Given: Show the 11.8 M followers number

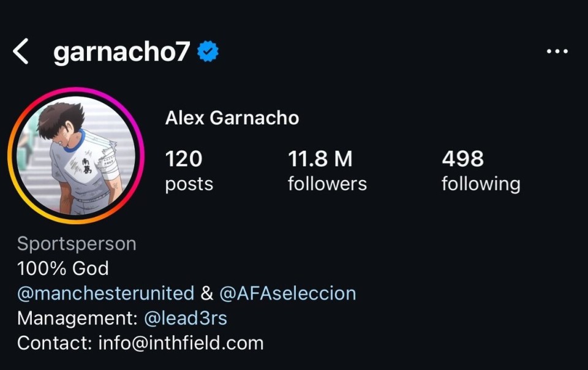Looking at the screenshot, I should (x=320, y=159).
